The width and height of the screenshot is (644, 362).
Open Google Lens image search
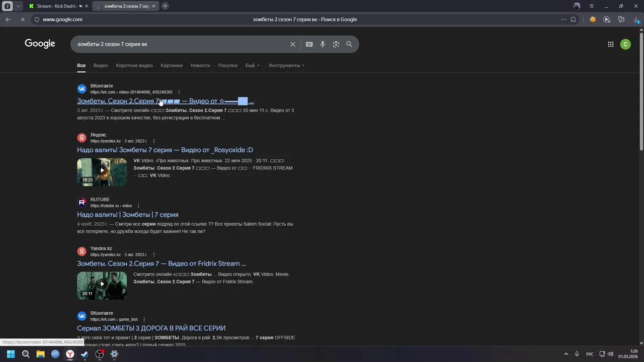[336, 44]
